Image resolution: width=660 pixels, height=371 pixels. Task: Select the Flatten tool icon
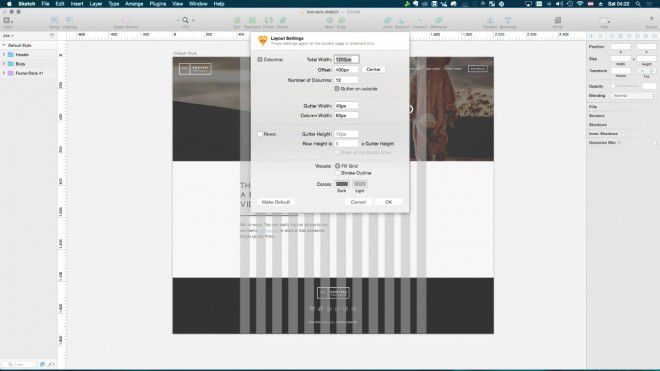tap(283, 20)
